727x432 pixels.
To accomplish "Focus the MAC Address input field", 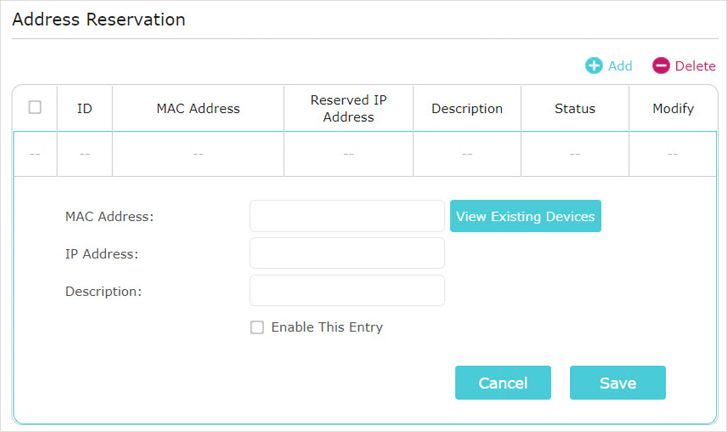I will tap(347, 216).
